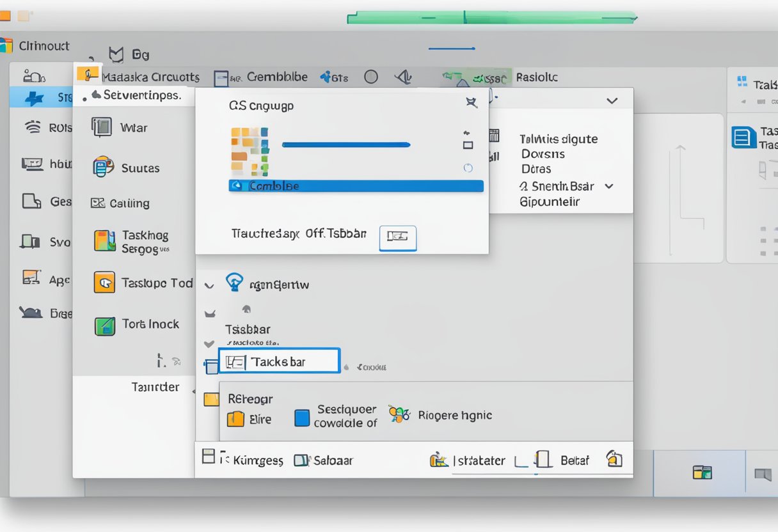Enable the Elire option under Refeogr
Viewport: 778px width, 532px height.
(x=237, y=419)
